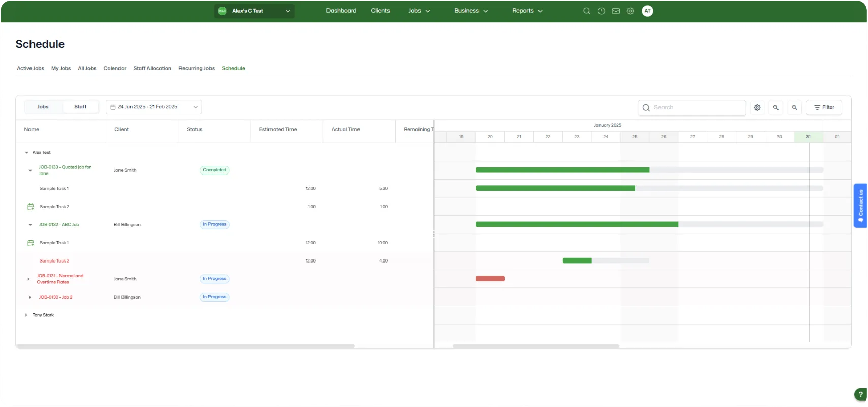The image size is (868, 407).
Task: Collapse JOB-0132 ABC Job
Action: (30, 225)
